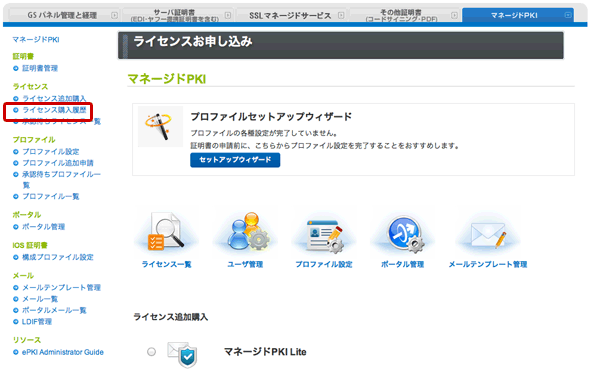Expand the その他証明書 tab arrow

coord(454,15)
